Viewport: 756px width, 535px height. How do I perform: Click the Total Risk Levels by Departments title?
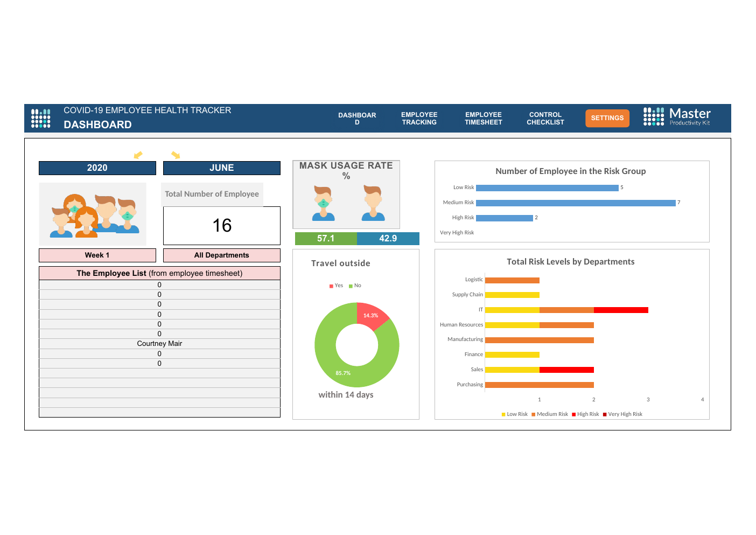tap(571, 262)
